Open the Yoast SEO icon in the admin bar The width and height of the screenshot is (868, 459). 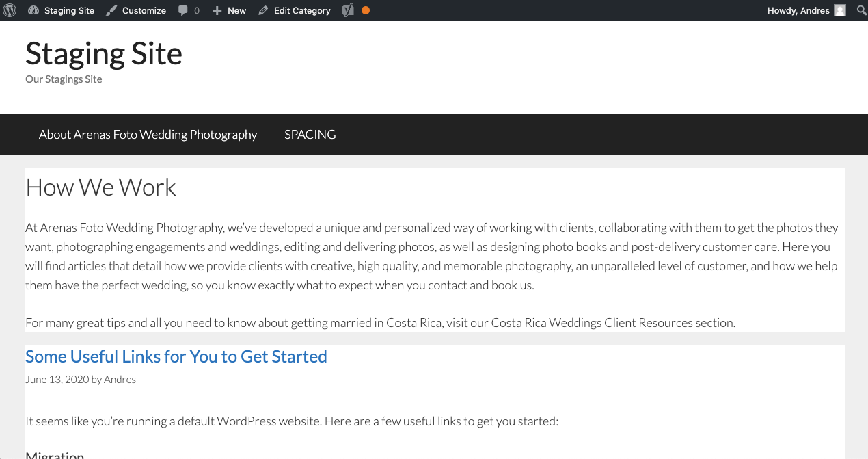[348, 10]
